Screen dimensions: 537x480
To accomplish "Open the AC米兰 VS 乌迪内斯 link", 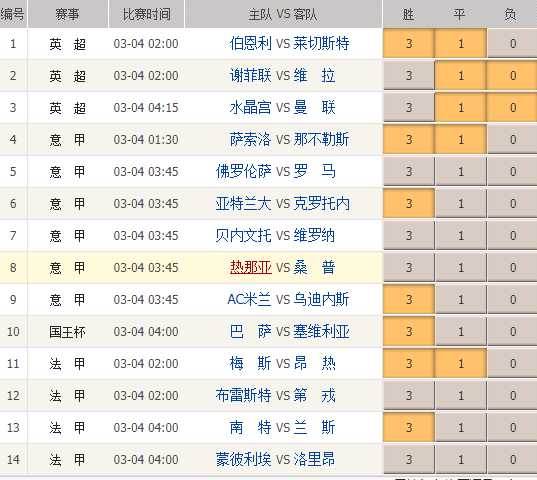I will [288, 300].
